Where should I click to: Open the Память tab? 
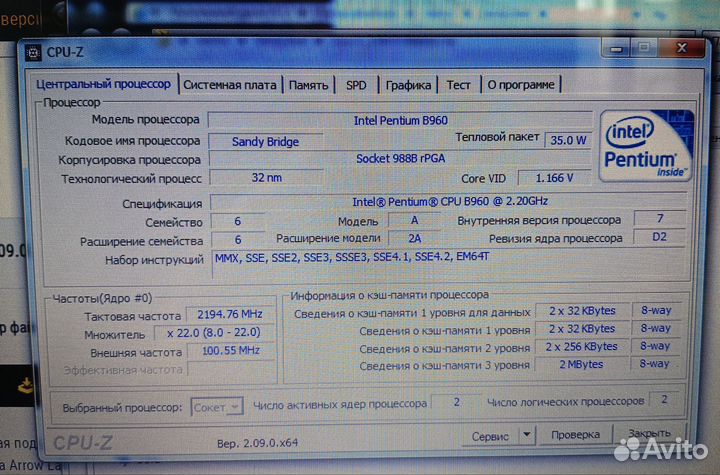point(308,85)
